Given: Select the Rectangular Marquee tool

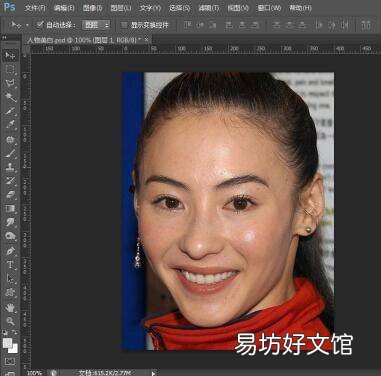Looking at the screenshot, I should [10, 69].
